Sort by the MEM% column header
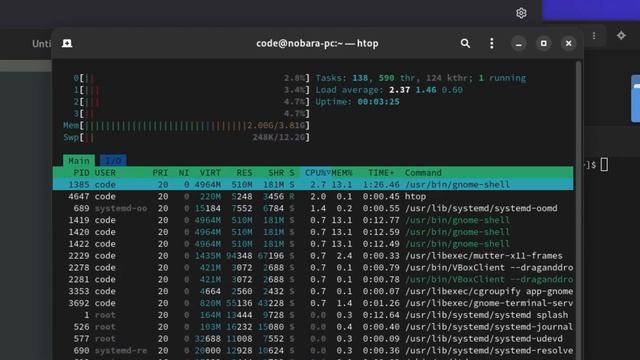Screen dimensions: 640x360 (342, 173)
